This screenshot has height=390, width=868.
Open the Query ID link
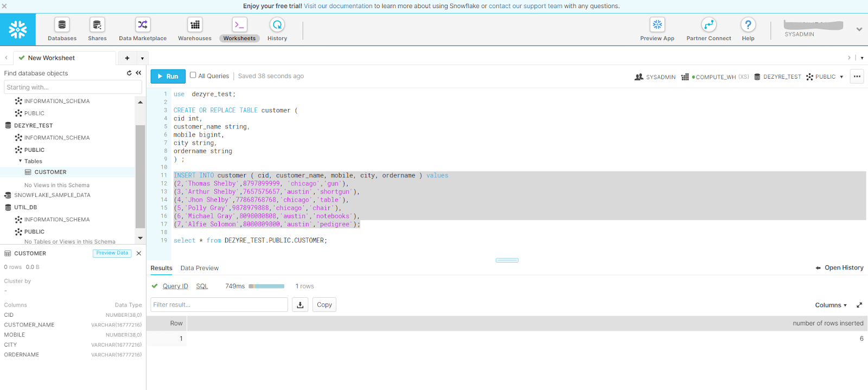click(175, 286)
